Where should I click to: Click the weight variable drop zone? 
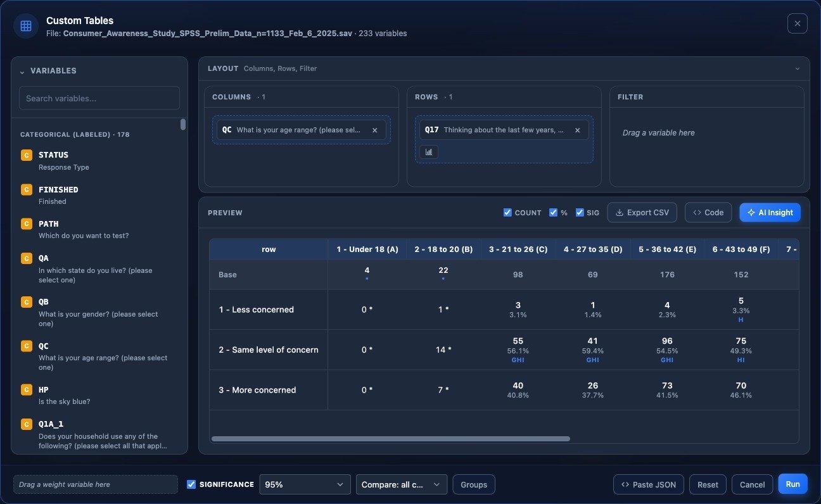click(x=96, y=484)
